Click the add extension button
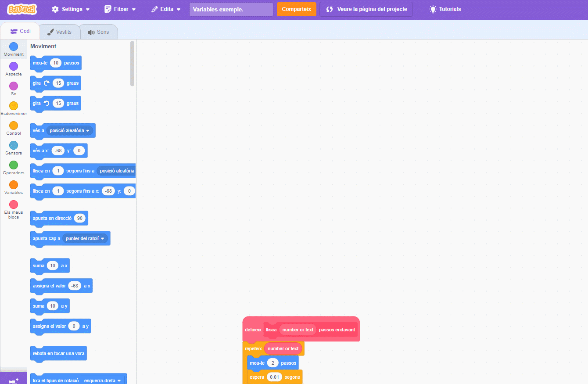The width and height of the screenshot is (588, 384). (14, 380)
